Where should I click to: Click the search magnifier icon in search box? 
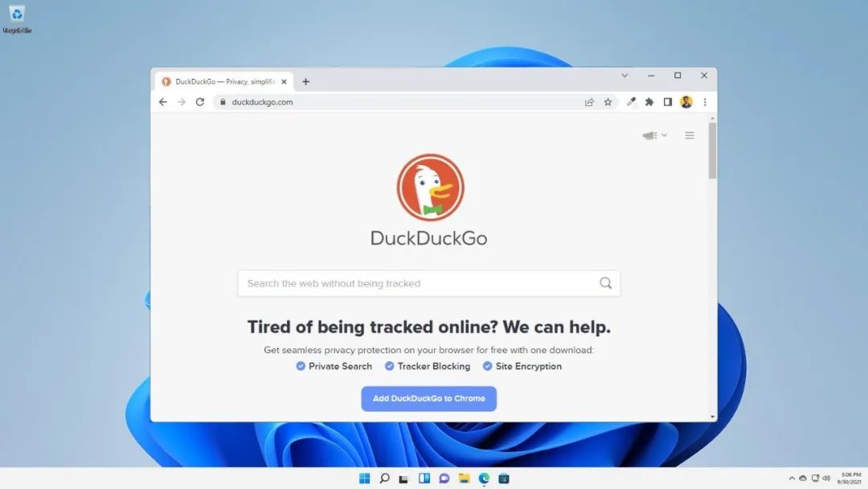coord(606,283)
